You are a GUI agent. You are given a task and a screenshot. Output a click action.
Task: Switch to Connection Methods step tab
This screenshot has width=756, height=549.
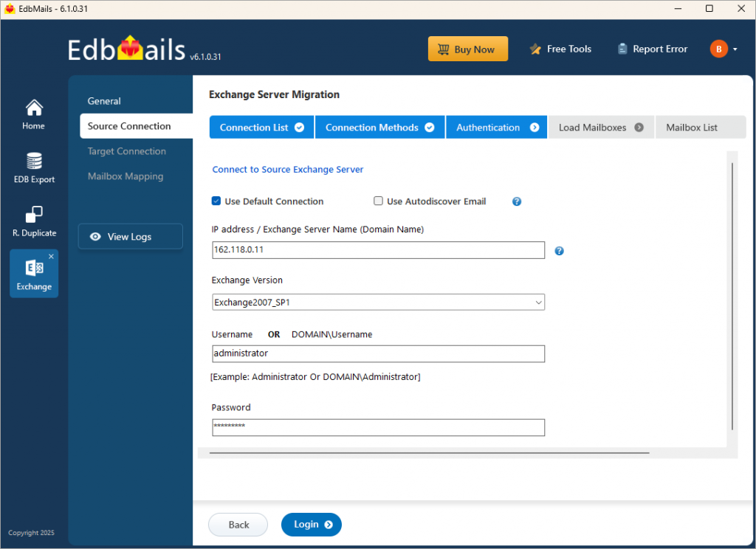[x=380, y=127]
